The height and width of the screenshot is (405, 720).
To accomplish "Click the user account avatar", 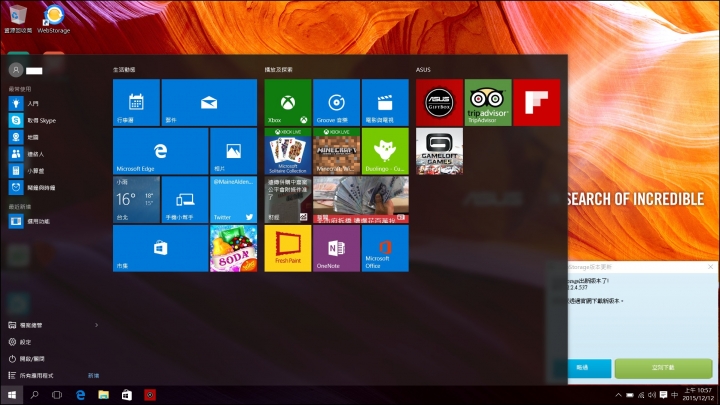I will tap(16, 70).
